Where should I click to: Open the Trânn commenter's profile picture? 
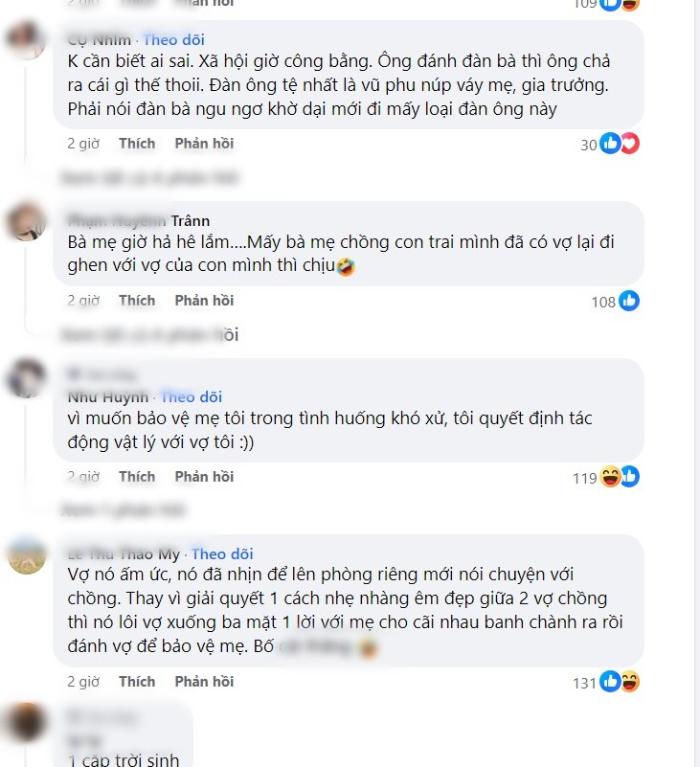tap(27, 221)
